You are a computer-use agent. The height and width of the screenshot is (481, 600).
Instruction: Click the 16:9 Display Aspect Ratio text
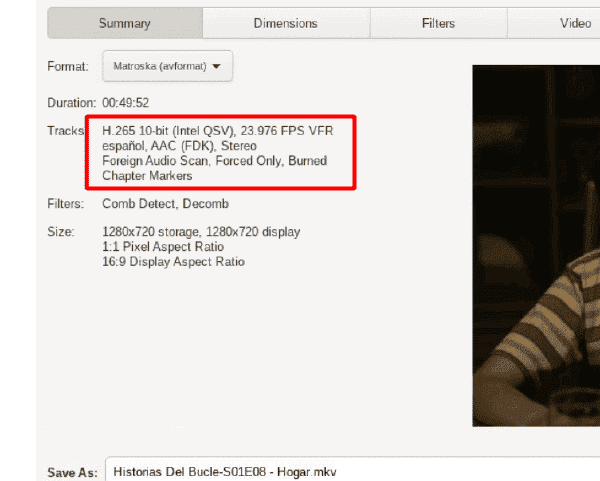click(173, 262)
